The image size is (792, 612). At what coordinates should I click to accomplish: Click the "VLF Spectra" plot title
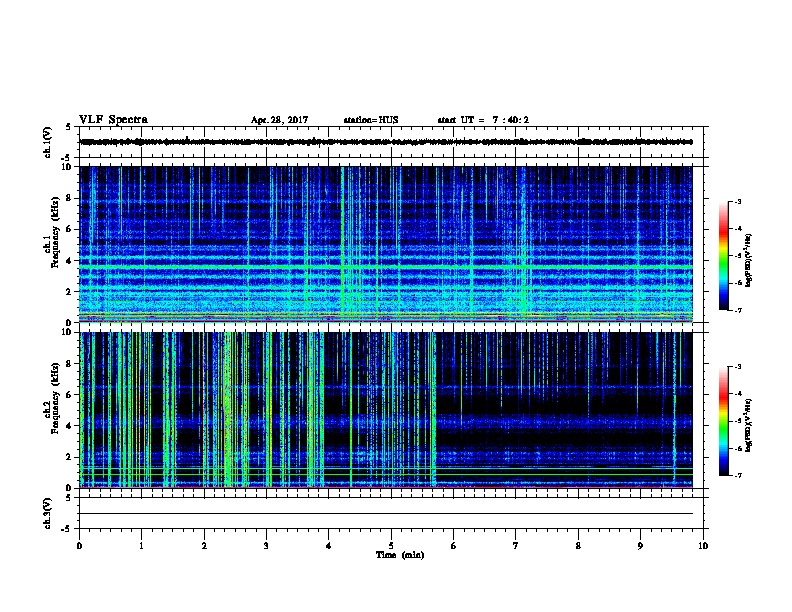113,120
